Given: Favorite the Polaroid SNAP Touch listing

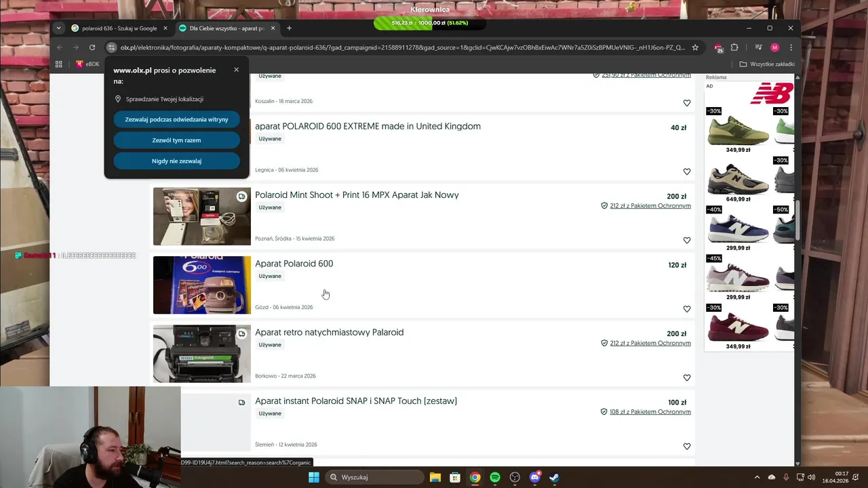Looking at the screenshot, I should coord(687,447).
